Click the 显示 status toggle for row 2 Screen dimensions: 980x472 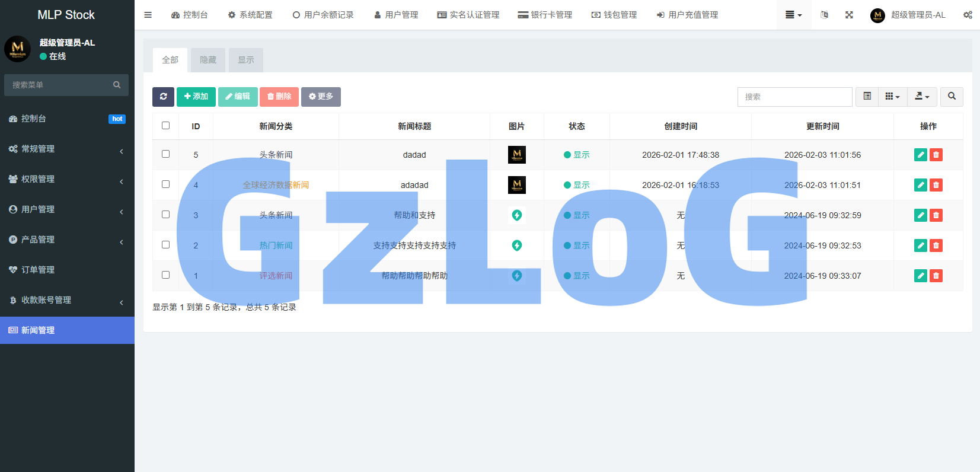(x=577, y=245)
